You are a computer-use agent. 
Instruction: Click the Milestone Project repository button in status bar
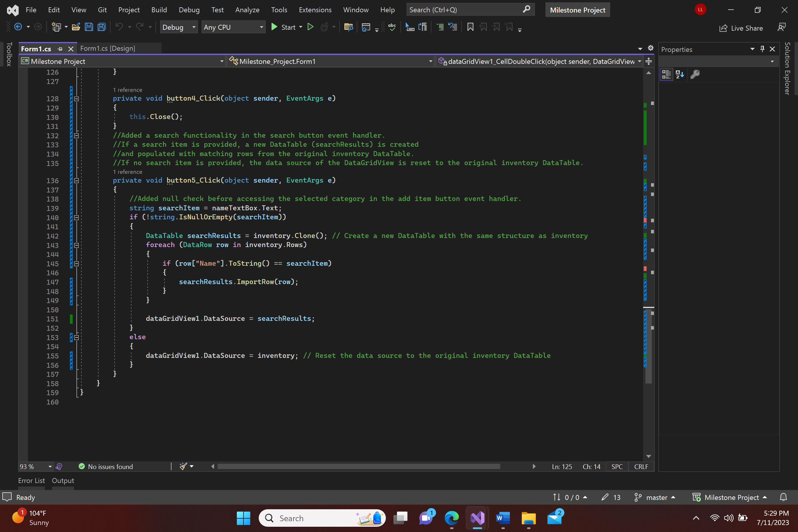[x=729, y=497]
